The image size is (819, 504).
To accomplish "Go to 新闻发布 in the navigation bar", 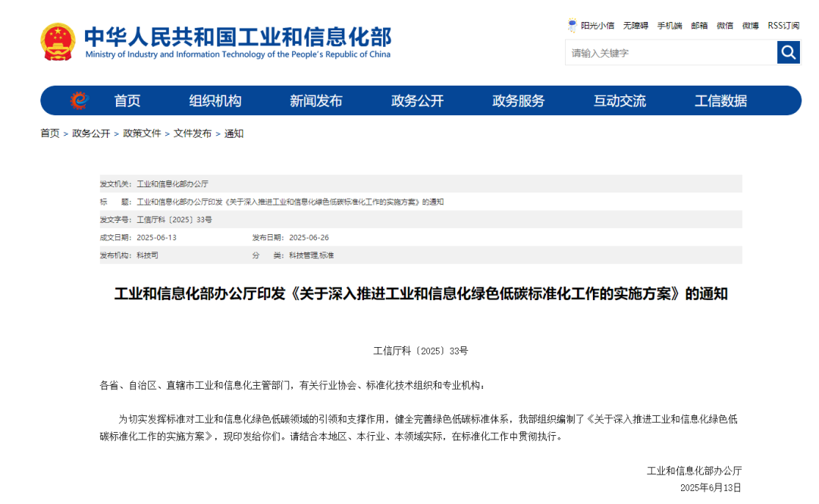I will pos(316,101).
